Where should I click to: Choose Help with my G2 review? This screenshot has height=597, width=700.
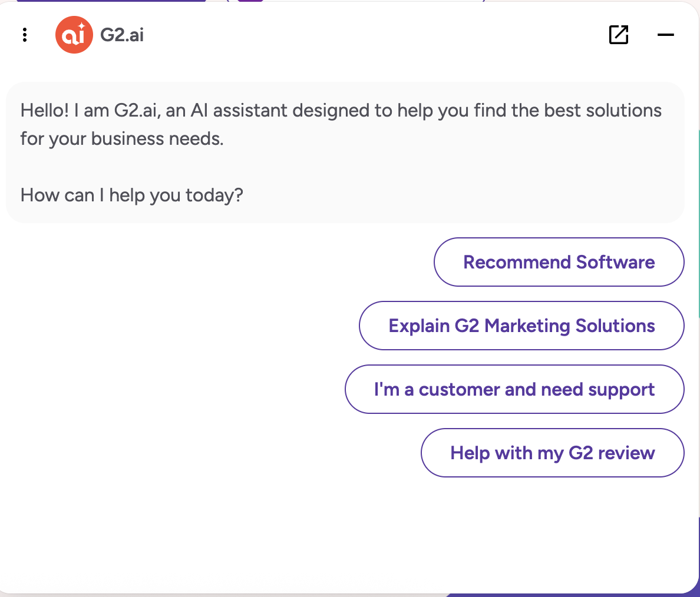553,453
